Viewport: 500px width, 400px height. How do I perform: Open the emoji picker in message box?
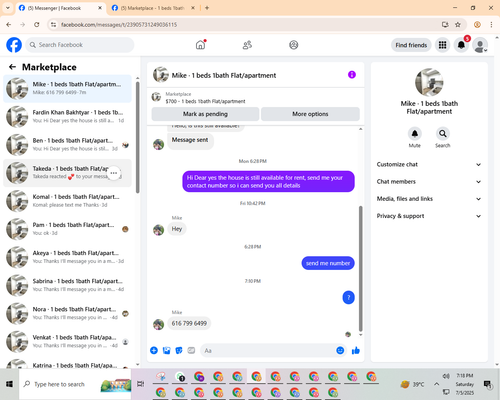pos(340,350)
